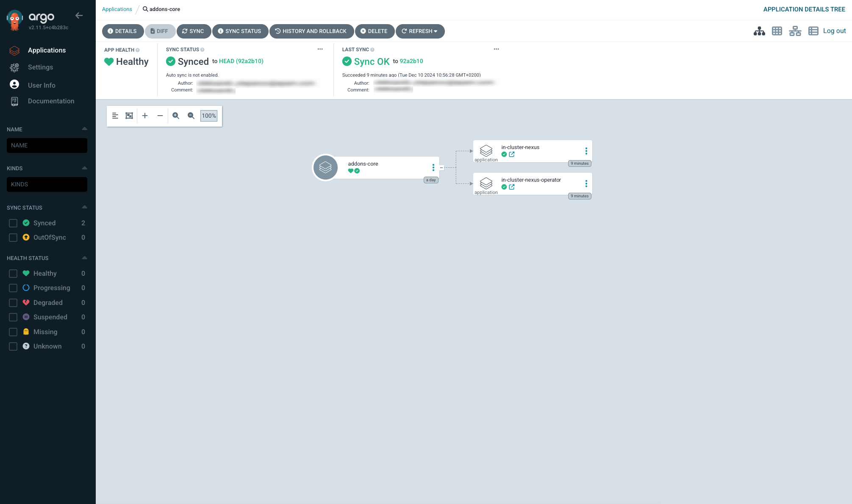Click the Application Details Tree icon top-right
This screenshot has width=852, height=504.
coord(759,30)
